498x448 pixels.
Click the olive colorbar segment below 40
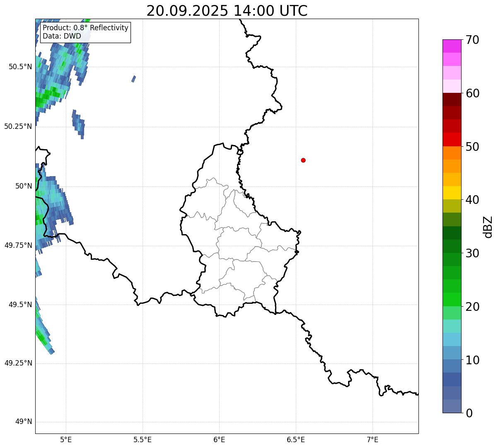click(452, 206)
